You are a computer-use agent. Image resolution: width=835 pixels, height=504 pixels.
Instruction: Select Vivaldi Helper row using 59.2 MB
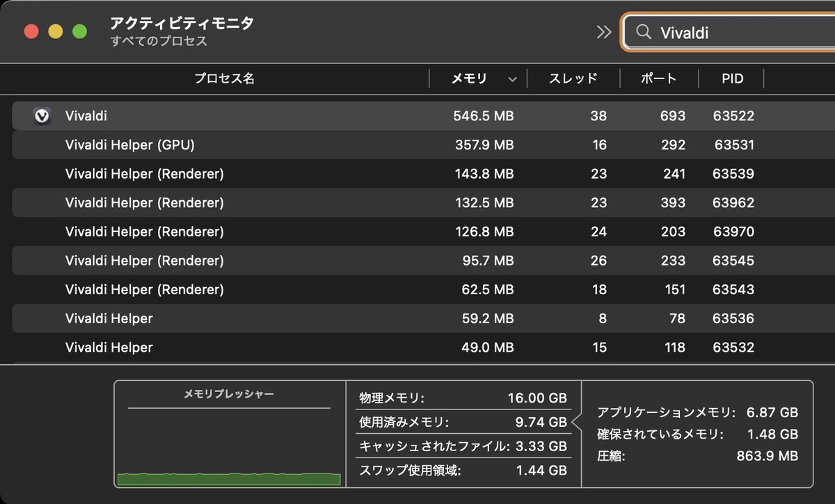point(424,318)
